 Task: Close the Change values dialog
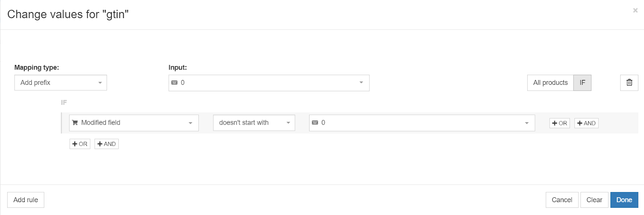635,10
